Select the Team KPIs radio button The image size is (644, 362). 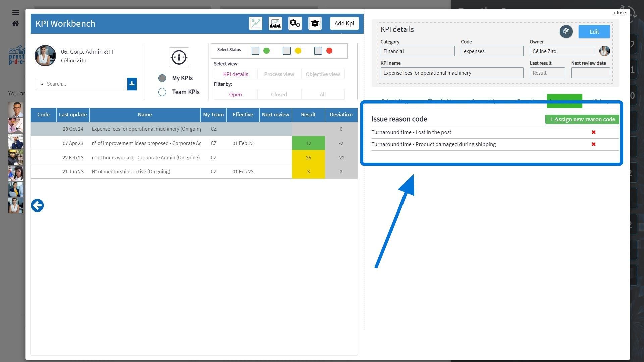tap(162, 92)
